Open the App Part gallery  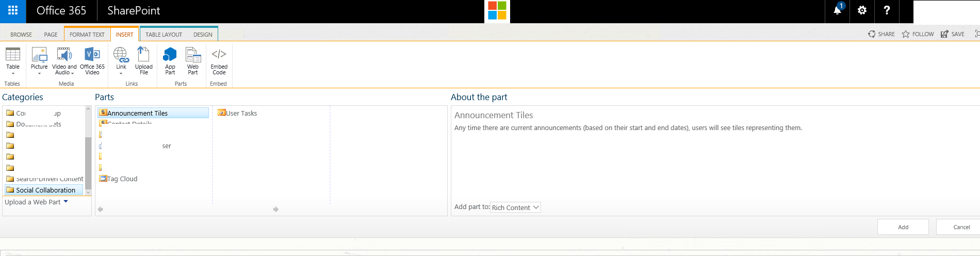[170, 61]
